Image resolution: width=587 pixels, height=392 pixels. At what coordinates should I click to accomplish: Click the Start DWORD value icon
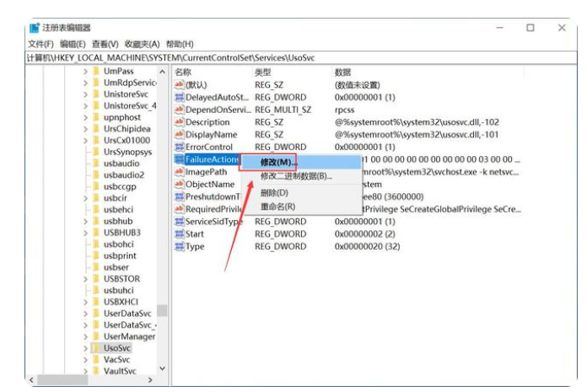[179, 234]
